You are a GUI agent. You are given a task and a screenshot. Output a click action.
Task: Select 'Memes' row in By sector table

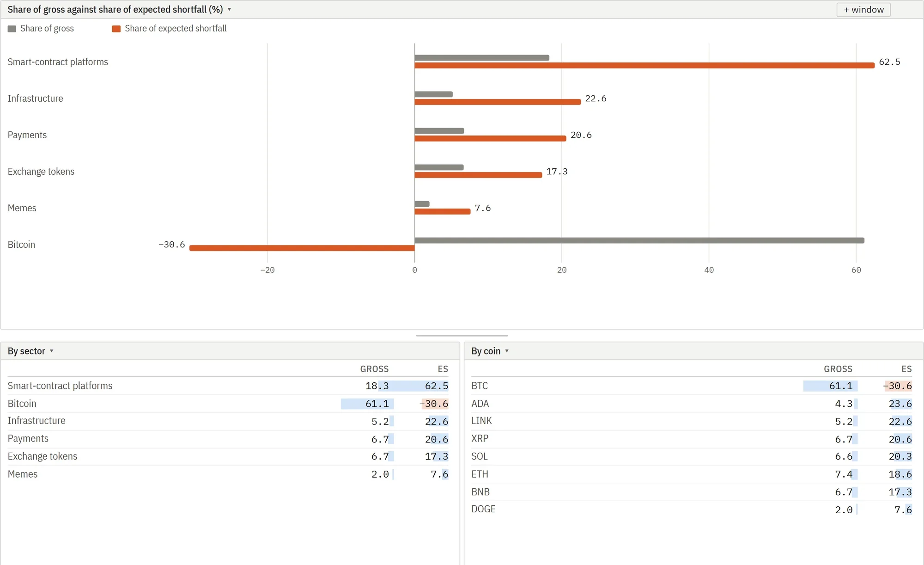pos(228,474)
